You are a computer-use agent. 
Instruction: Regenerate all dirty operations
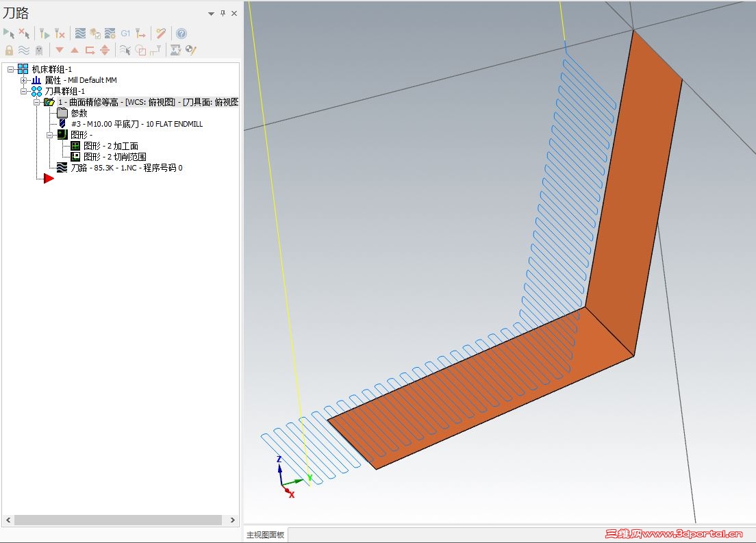tap(60, 34)
